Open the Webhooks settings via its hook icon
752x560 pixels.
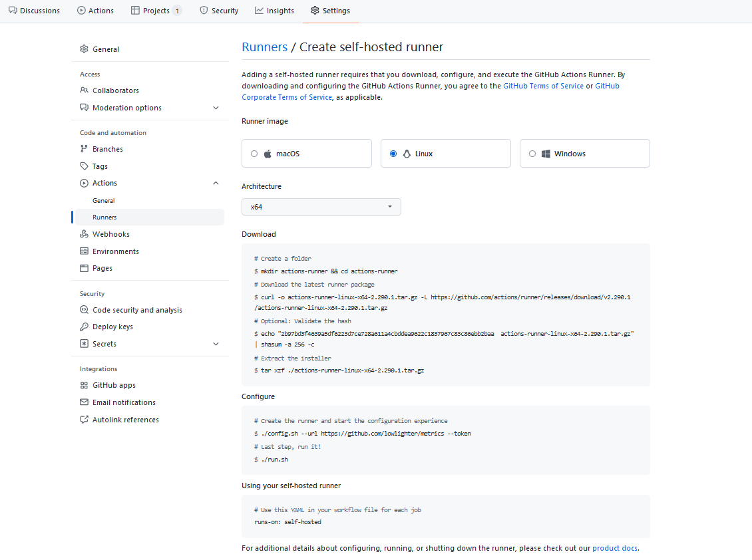click(84, 233)
